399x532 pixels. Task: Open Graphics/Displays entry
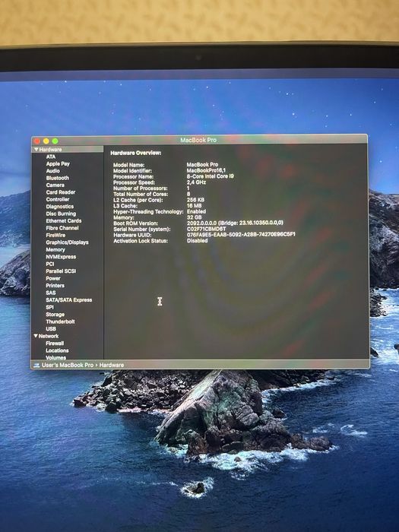coord(67,242)
